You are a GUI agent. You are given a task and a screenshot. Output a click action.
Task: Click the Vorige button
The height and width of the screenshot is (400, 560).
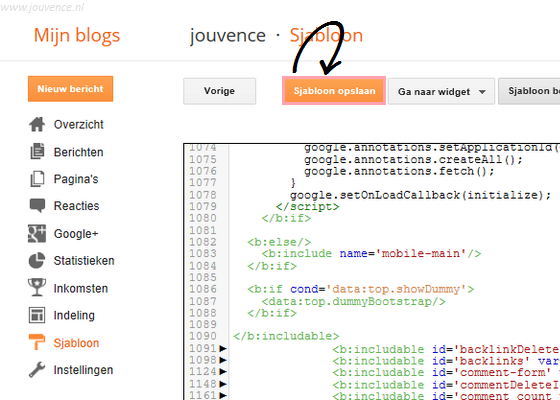220,91
